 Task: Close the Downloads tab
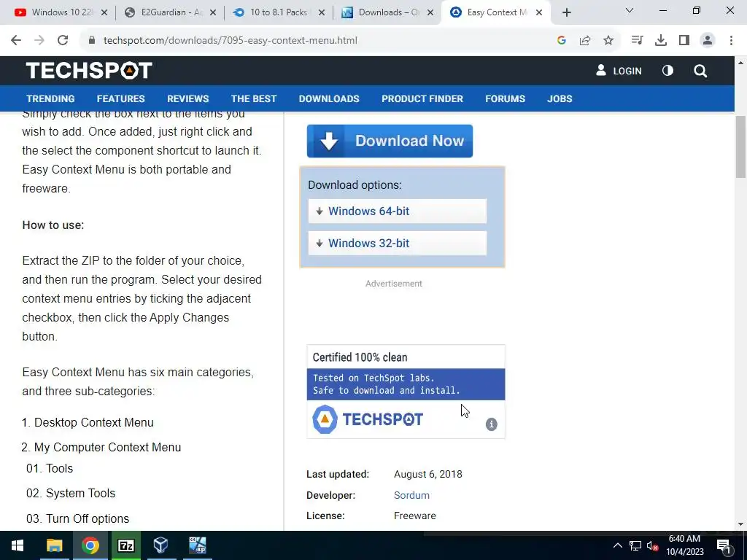click(430, 12)
